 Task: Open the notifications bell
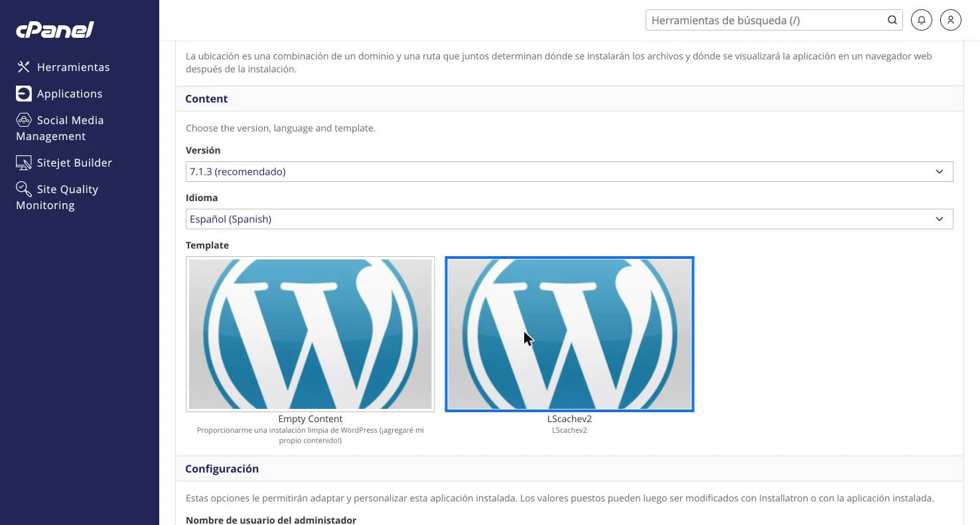(x=922, y=20)
